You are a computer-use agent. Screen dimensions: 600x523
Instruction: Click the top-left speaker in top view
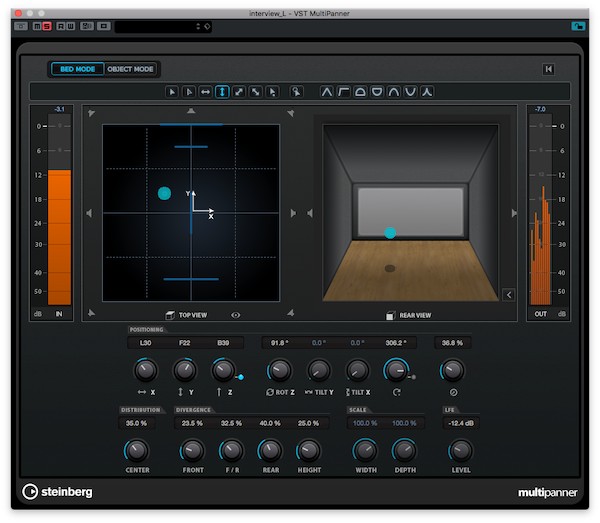click(x=91, y=113)
